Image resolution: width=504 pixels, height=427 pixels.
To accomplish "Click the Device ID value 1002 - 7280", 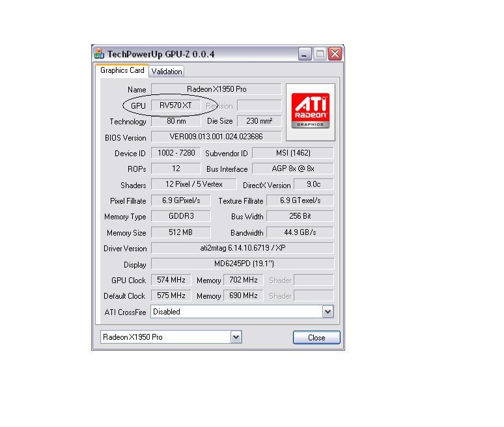I will [x=176, y=152].
